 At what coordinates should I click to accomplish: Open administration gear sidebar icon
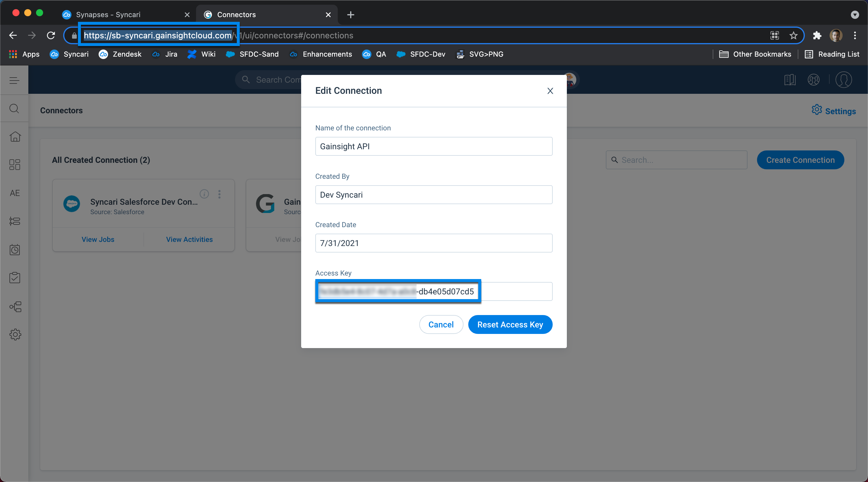(15, 335)
